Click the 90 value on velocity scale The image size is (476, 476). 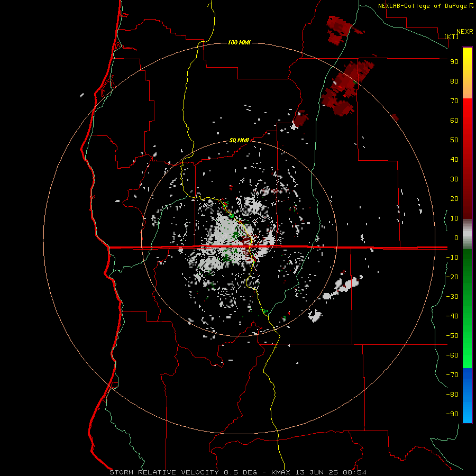click(454, 62)
